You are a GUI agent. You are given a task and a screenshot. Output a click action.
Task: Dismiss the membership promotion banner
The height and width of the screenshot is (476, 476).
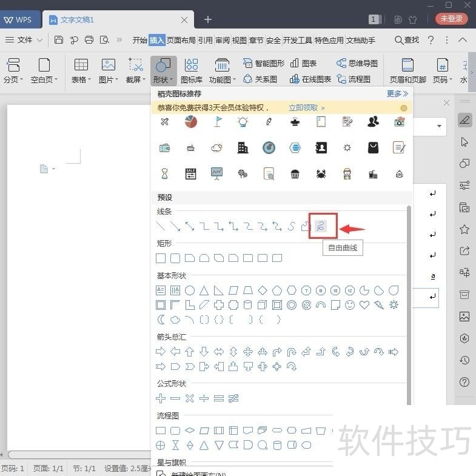403,108
